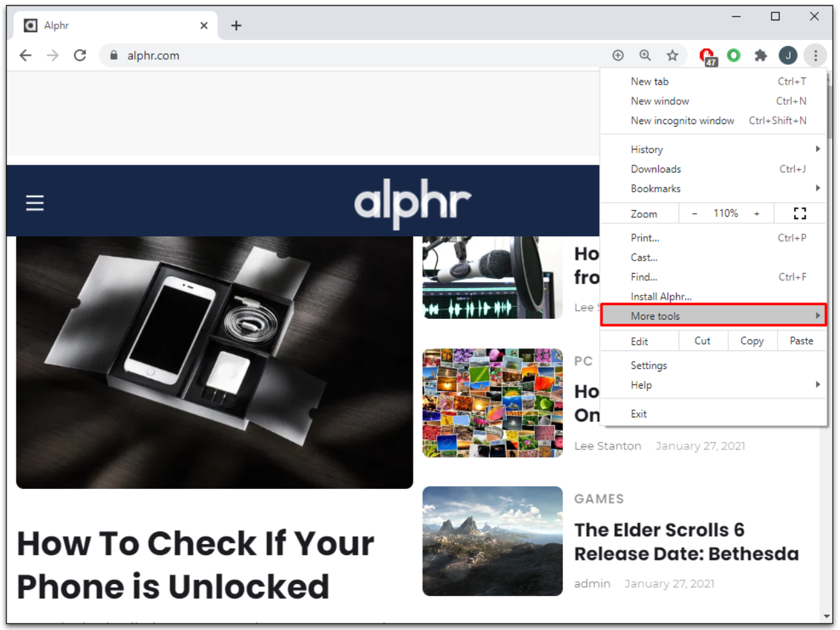Enter full screen via the Zoom row icon
Screen dimensions: 840x630
coord(799,213)
